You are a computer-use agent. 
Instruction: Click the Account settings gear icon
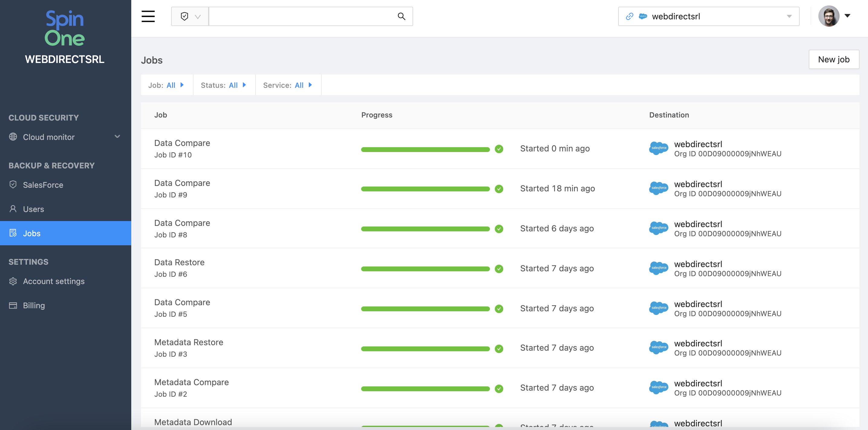(13, 281)
